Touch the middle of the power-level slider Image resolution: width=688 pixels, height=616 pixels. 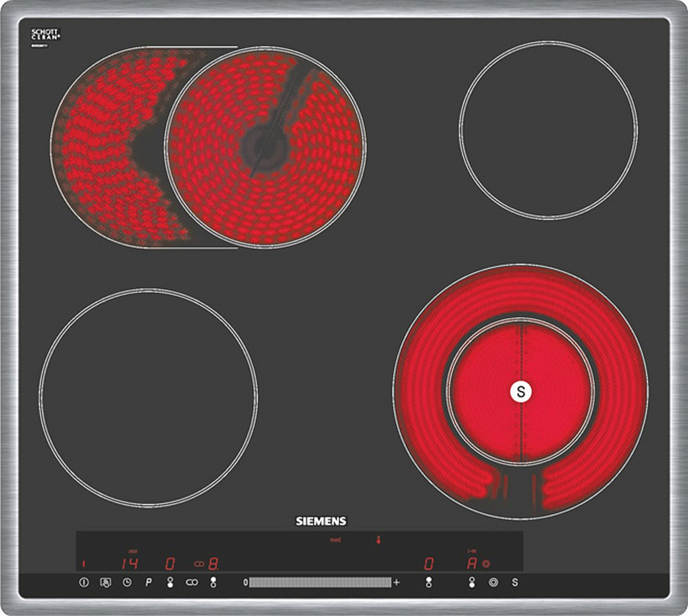coord(320,582)
